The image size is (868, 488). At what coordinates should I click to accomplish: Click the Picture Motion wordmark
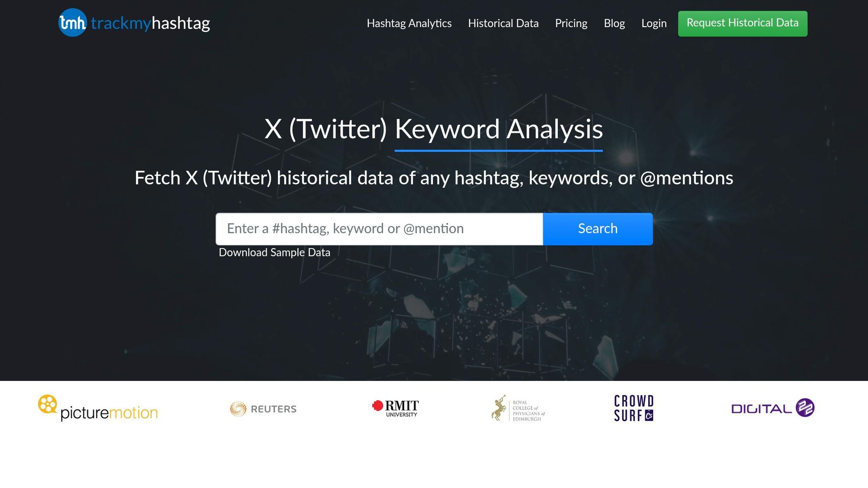[109, 412]
